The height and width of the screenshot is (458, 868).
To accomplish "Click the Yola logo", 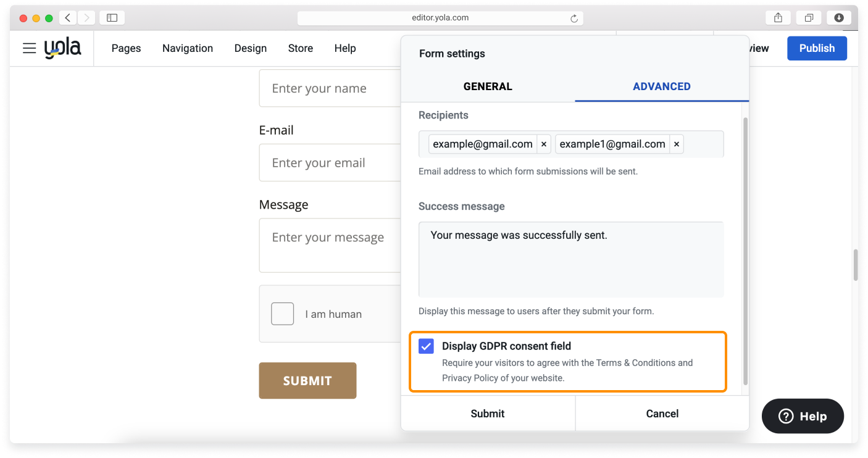I will point(64,48).
